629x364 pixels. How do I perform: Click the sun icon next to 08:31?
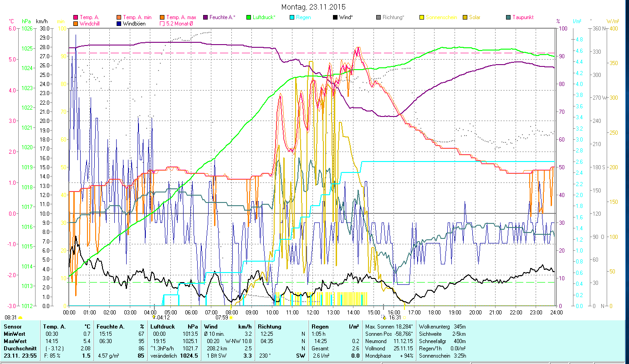20,318
